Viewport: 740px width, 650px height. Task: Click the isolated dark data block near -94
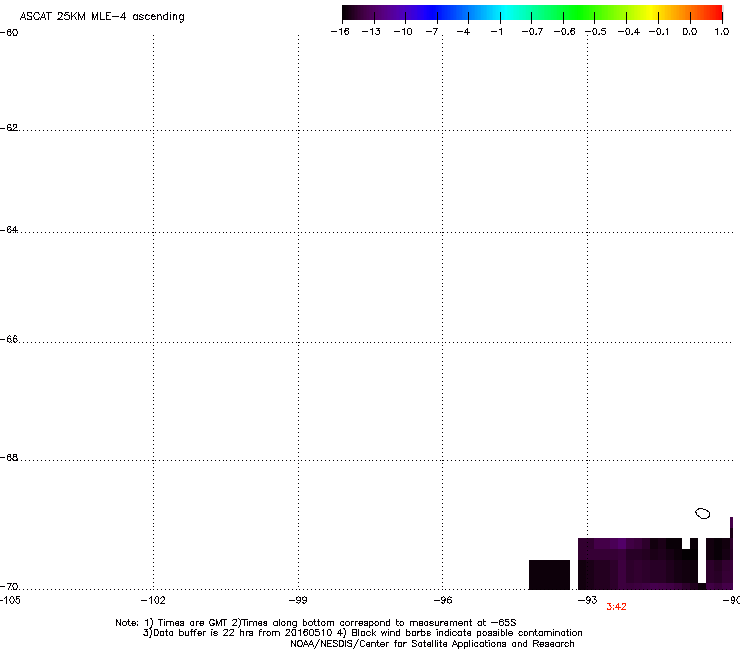(549, 575)
